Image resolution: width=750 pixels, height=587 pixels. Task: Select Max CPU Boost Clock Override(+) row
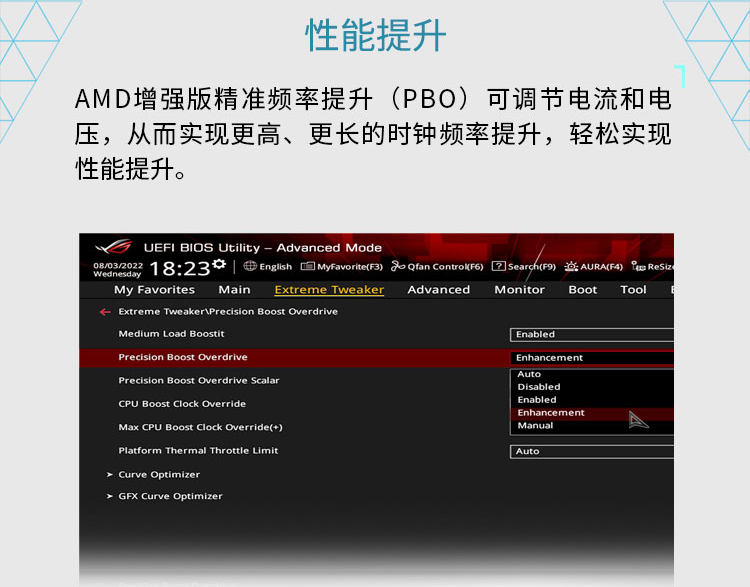(x=200, y=427)
